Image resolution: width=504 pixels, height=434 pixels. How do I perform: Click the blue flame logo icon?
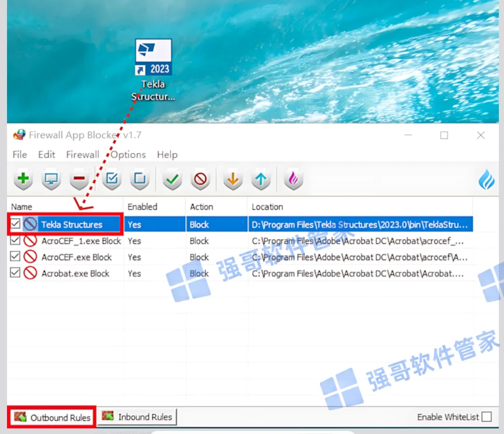487,180
